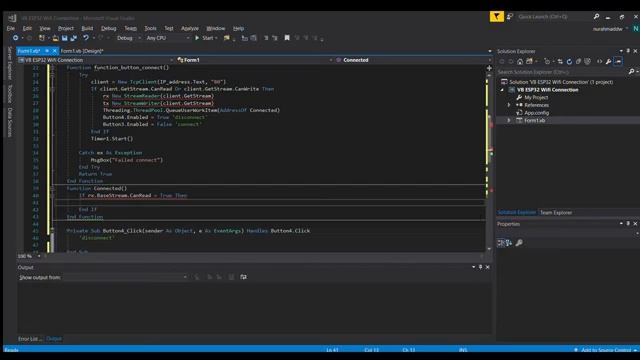
Task: Click the Uncomment Lines toolbar icon
Action: [x=275, y=38]
